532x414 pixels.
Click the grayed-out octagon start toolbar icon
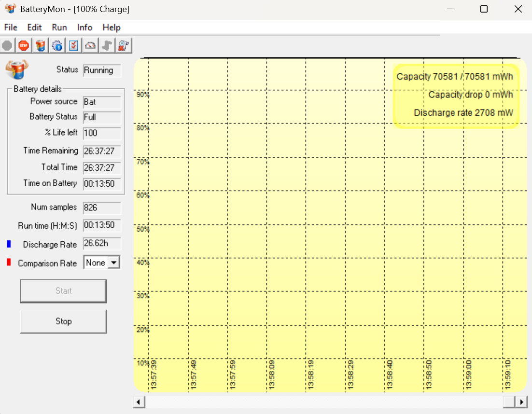pos(7,46)
